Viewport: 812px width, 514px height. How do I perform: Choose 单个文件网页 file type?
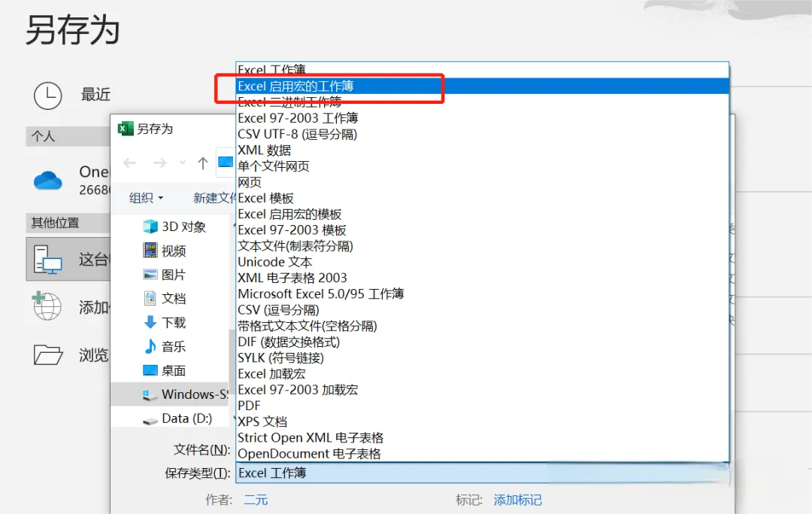[x=482, y=166]
